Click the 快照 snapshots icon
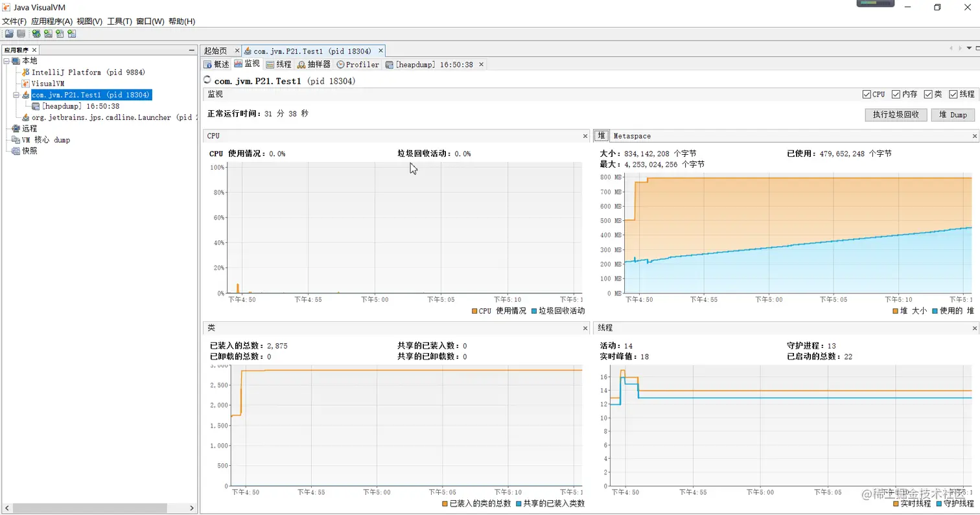This screenshot has height=515, width=980. pos(16,151)
